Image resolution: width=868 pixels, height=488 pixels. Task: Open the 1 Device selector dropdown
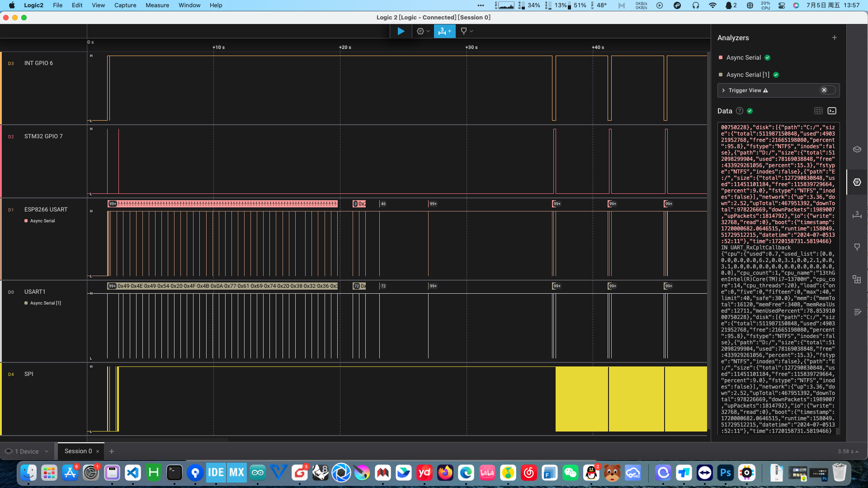[x=27, y=451]
